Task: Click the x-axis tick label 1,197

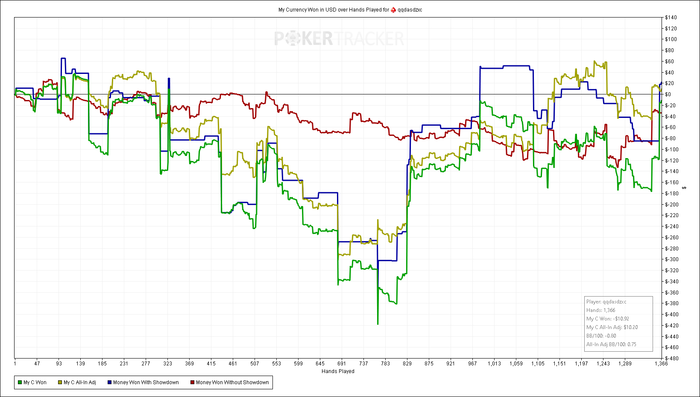Action: click(x=581, y=364)
